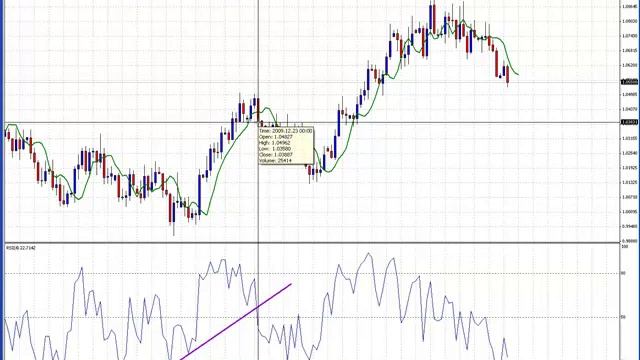Click the 'Open: 1.04827' tooltip line
Viewport: 640px width, 360px height.
276,137
